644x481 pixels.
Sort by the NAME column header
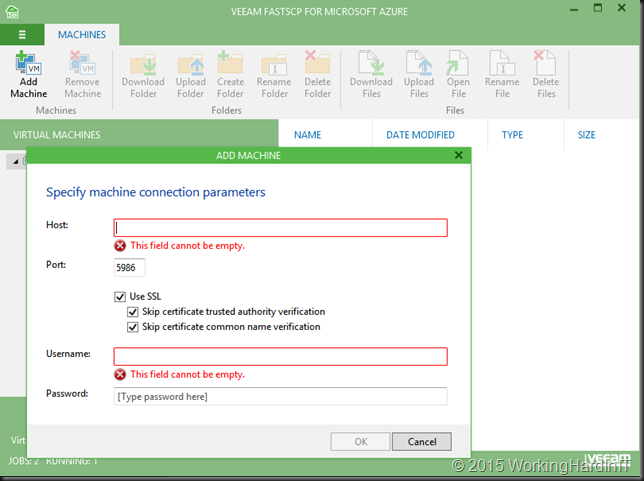308,135
